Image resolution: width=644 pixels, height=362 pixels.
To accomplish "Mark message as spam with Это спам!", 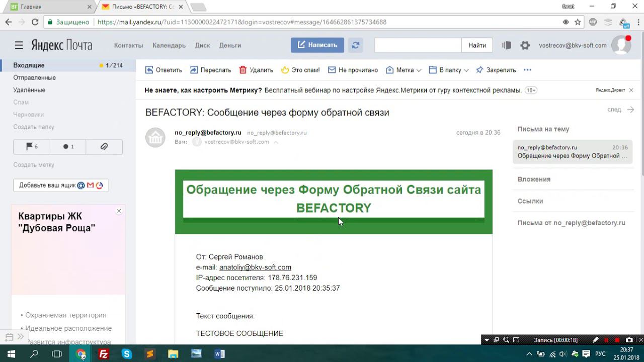I will tap(300, 70).
